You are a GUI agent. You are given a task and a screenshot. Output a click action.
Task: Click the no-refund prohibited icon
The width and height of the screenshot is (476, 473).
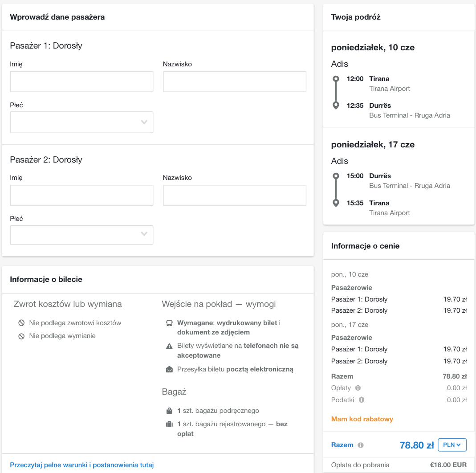coord(21,323)
